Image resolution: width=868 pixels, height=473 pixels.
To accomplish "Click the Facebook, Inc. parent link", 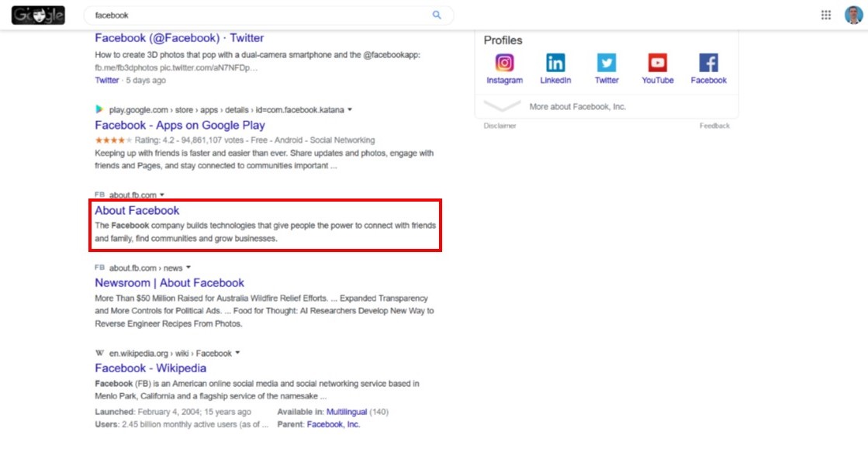I will tap(334, 425).
